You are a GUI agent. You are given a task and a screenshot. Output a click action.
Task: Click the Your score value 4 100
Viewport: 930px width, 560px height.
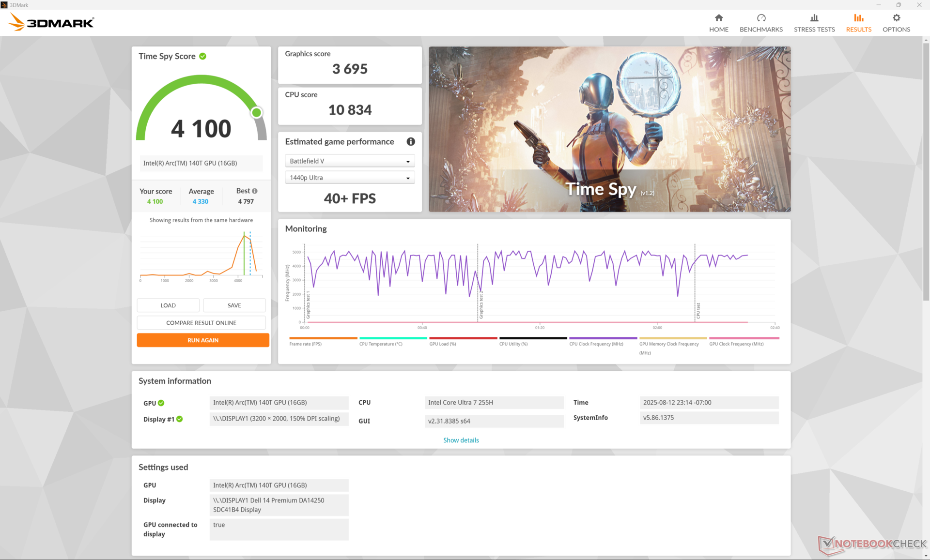pos(155,201)
